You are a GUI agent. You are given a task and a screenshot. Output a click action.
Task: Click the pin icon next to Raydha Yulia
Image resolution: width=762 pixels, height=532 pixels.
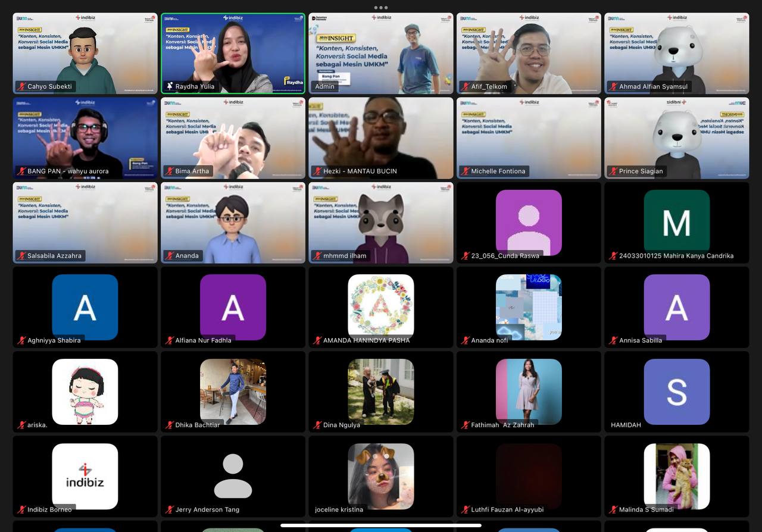tap(170, 86)
